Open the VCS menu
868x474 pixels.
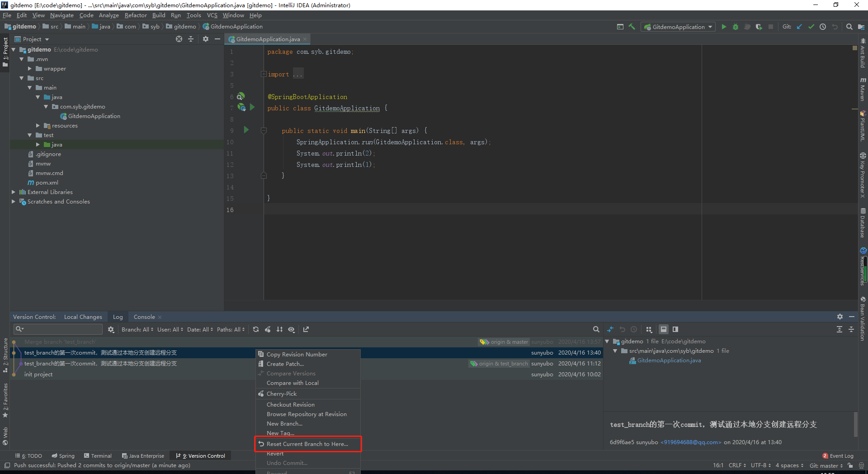click(212, 15)
